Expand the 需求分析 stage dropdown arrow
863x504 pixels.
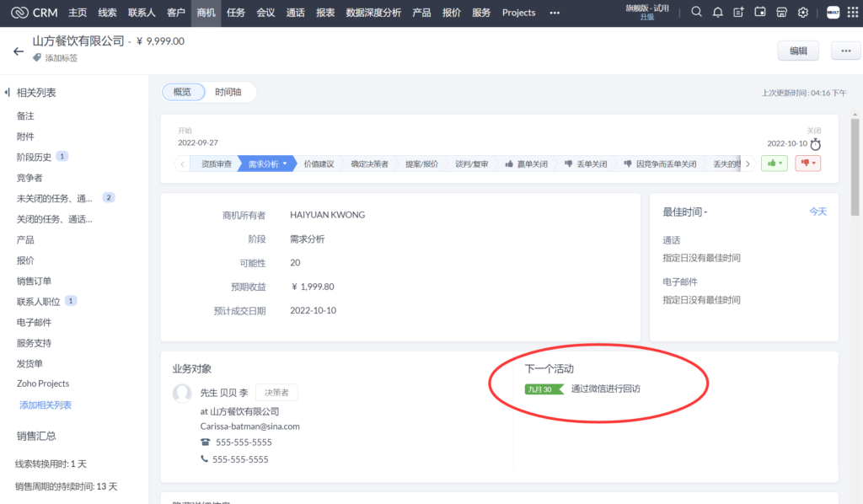pyautogui.click(x=285, y=164)
